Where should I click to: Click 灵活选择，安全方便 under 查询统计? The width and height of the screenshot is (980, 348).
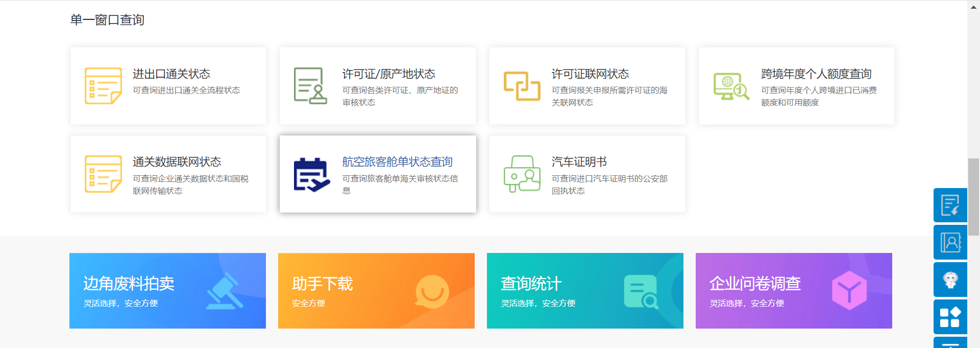click(x=538, y=303)
